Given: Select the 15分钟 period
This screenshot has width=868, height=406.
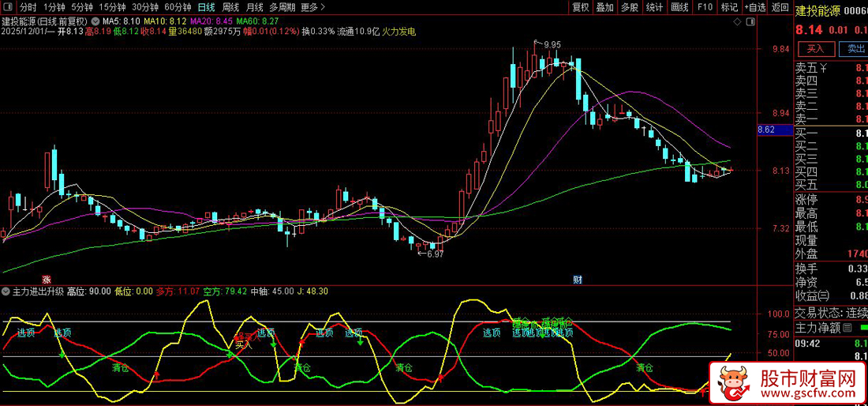Looking at the screenshot, I should pos(112,8).
